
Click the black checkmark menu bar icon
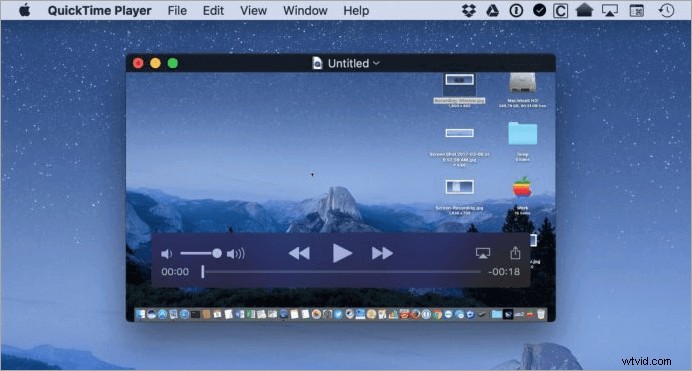pos(539,10)
